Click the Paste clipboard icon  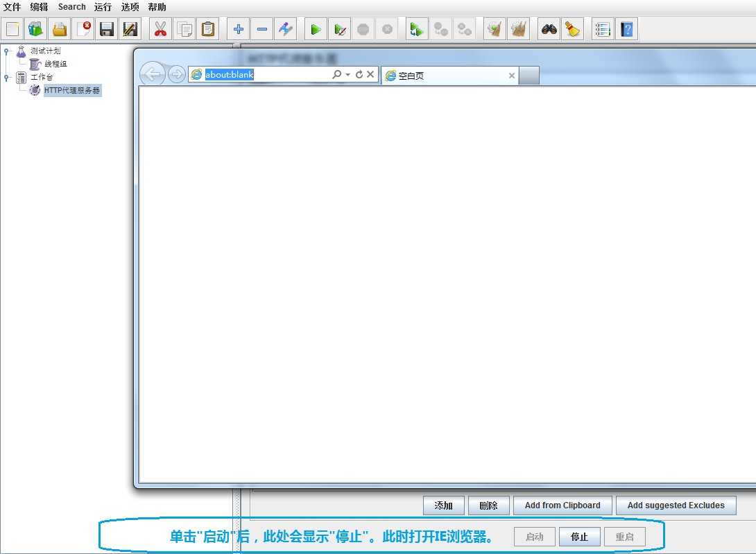208,29
